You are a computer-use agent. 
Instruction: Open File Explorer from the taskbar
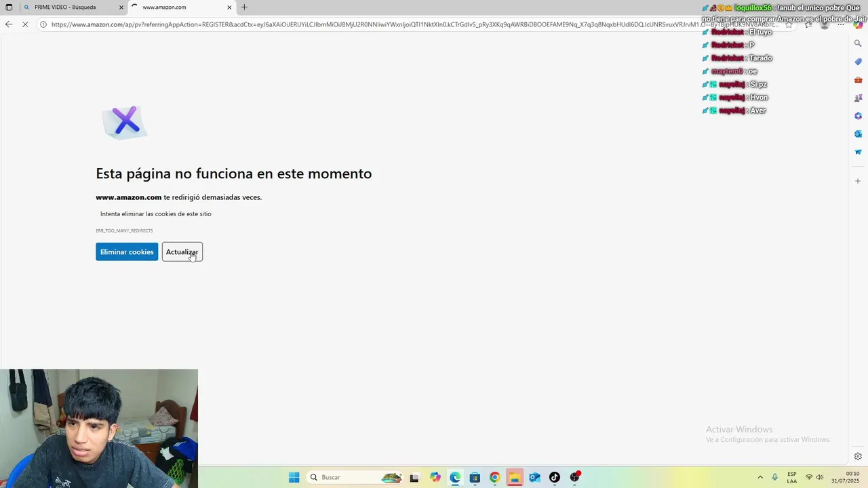tap(514, 477)
